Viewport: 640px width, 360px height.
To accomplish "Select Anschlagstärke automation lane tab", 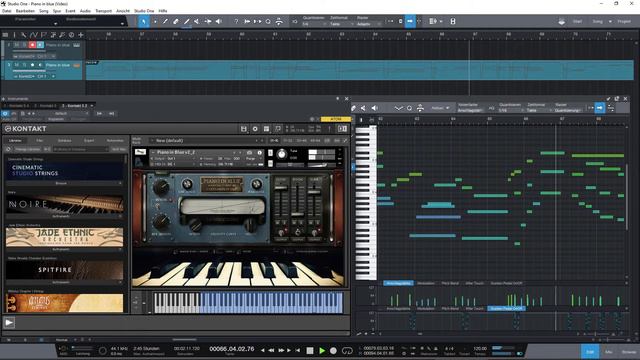I will click(398, 283).
